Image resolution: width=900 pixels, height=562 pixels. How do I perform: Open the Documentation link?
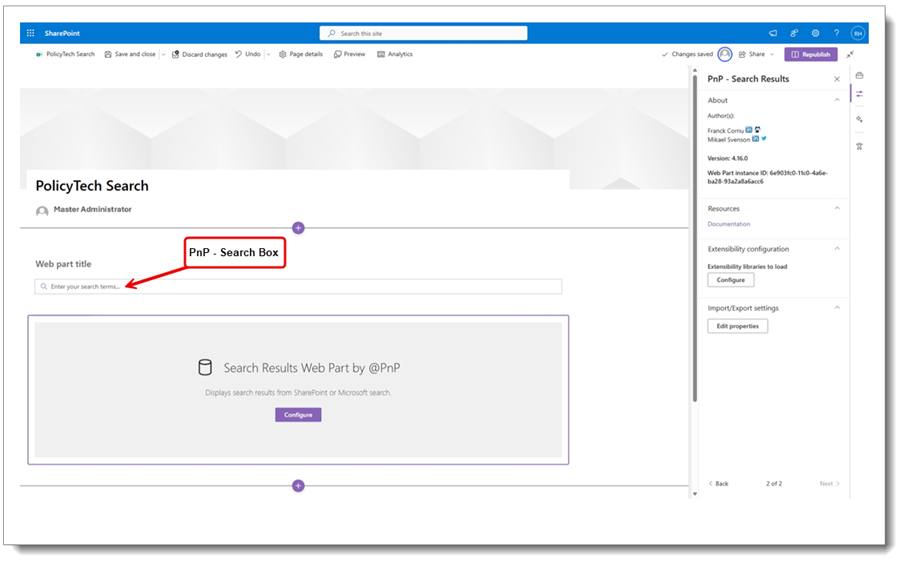pos(728,224)
